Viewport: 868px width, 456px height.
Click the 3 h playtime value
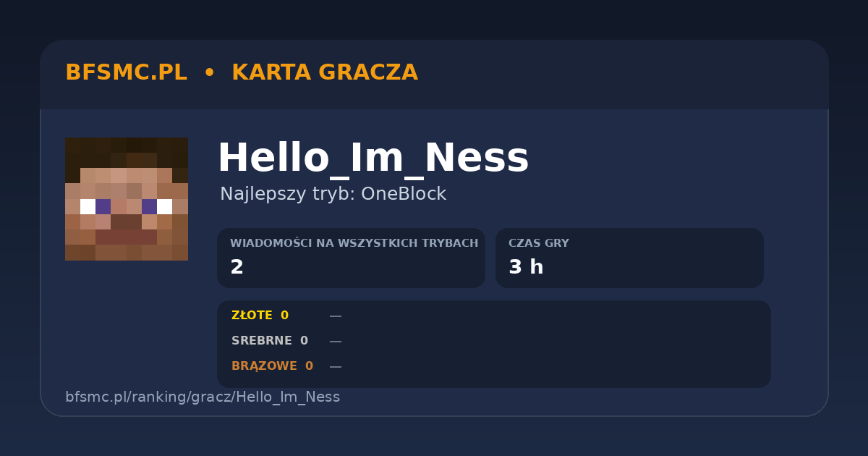pos(526,268)
